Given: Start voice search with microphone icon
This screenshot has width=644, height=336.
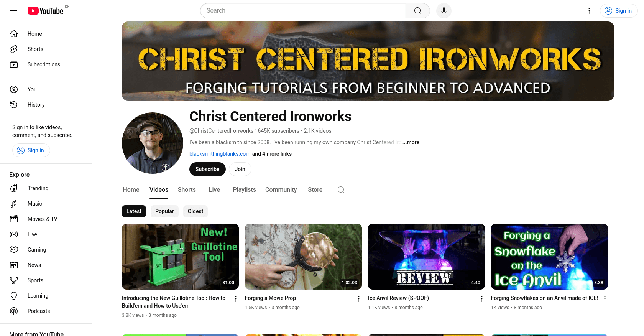Looking at the screenshot, I should click(444, 11).
